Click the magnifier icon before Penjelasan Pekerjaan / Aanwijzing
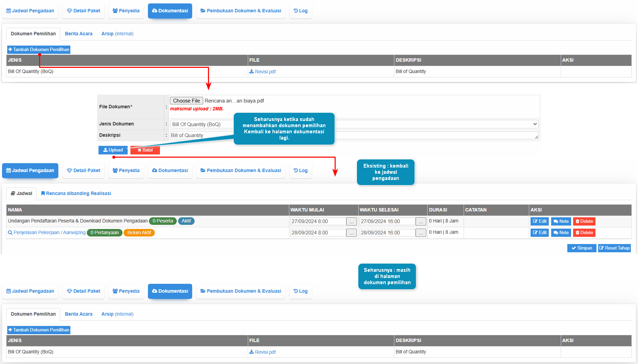Image resolution: width=638 pixels, height=364 pixels. tap(10, 232)
